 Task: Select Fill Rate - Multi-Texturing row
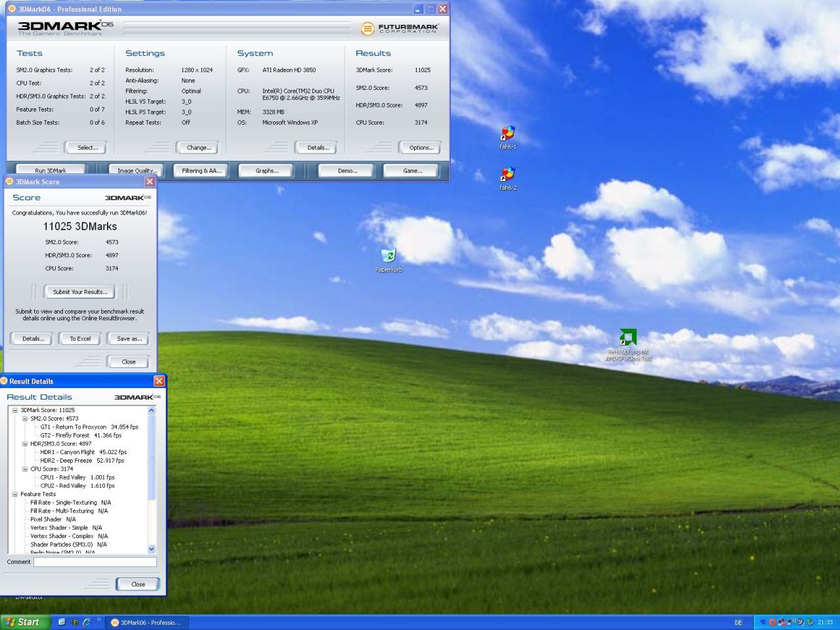(x=69, y=511)
